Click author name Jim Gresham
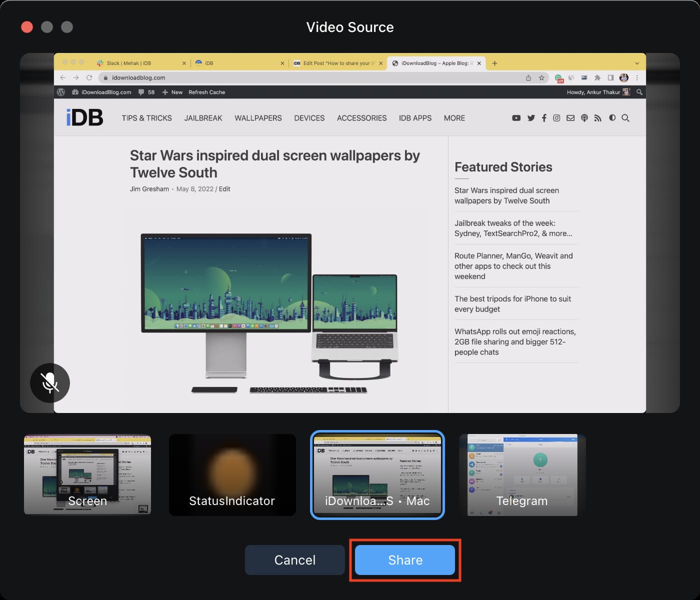 click(x=149, y=189)
